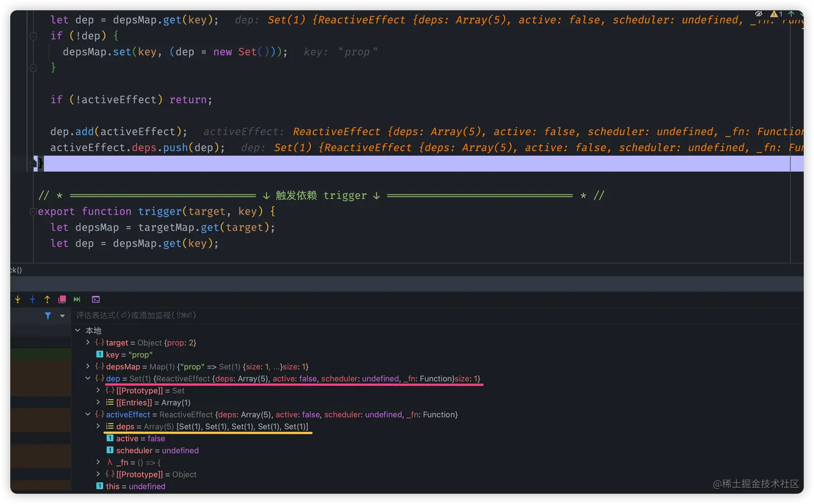The height and width of the screenshot is (504, 814).
Task: Click the yellow Step Into arrow icon
Action: click(x=18, y=299)
